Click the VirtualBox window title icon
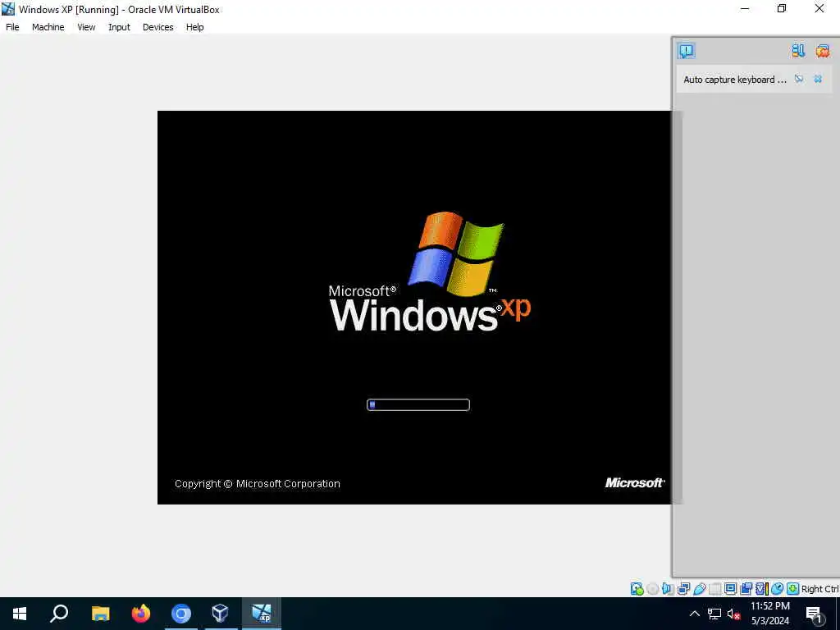Screen dimensions: 840x630 tap(8, 9)
